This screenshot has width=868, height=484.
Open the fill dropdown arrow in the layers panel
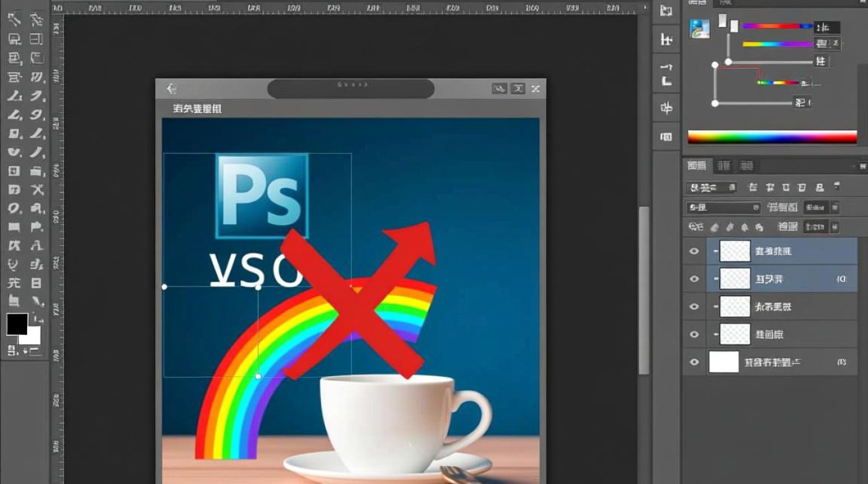835,227
